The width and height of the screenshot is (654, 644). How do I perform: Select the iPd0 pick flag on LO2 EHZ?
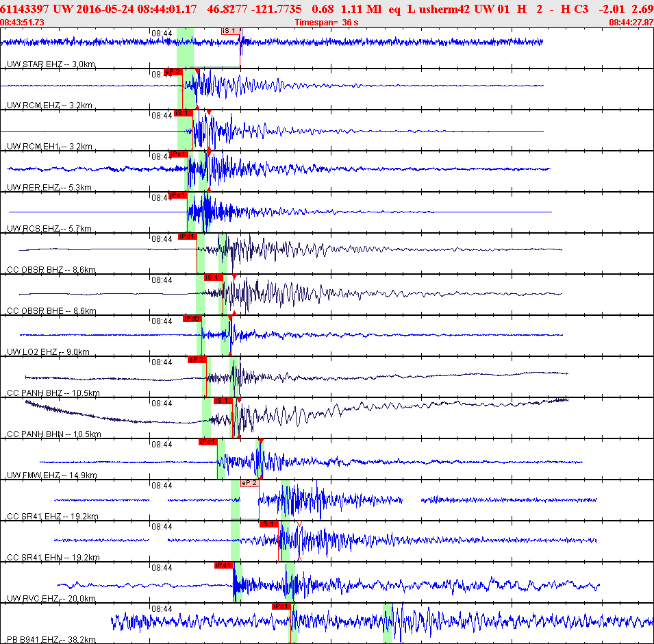pyautogui.click(x=192, y=319)
